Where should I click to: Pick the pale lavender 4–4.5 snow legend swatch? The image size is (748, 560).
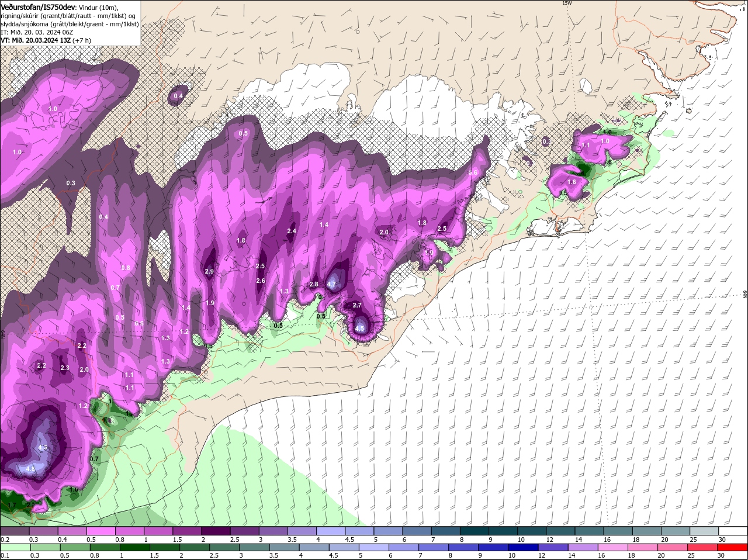click(330, 531)
